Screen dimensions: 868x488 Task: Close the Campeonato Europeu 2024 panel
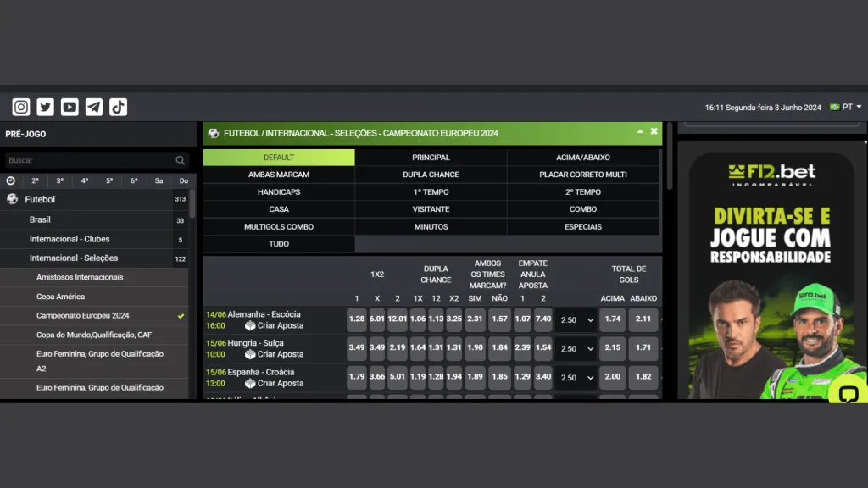pyautogui.click(x=654, y=132)
